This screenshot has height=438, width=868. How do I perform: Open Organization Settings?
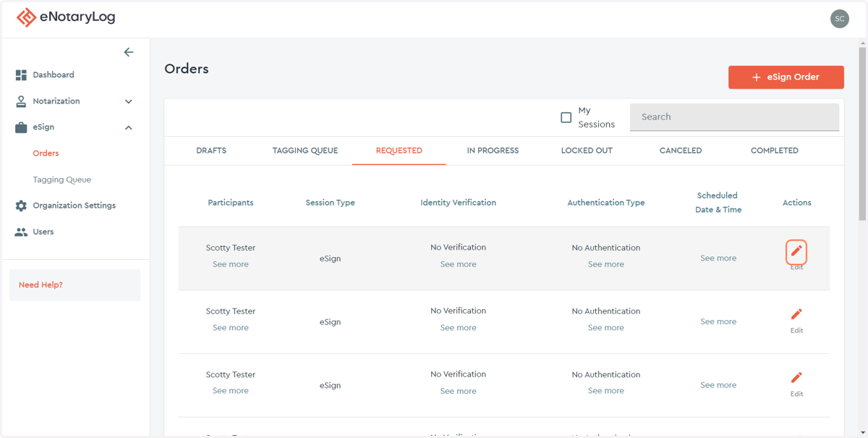click(74, 206)
